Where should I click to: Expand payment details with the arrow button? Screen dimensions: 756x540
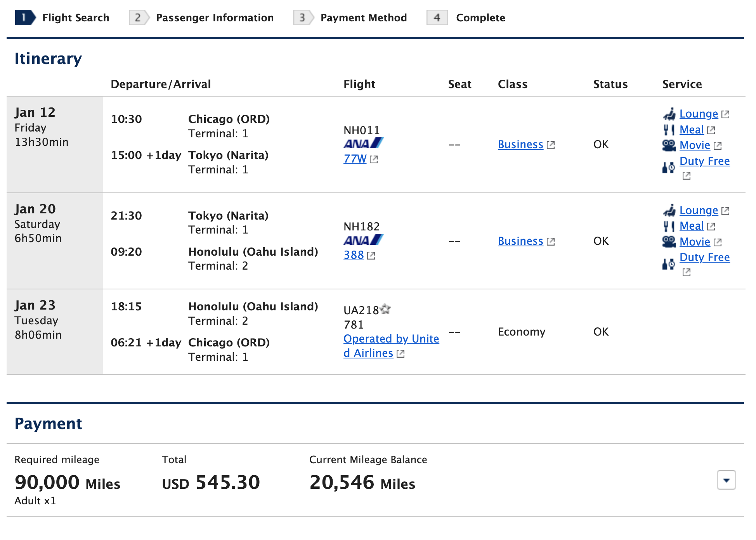coord(726,480)
